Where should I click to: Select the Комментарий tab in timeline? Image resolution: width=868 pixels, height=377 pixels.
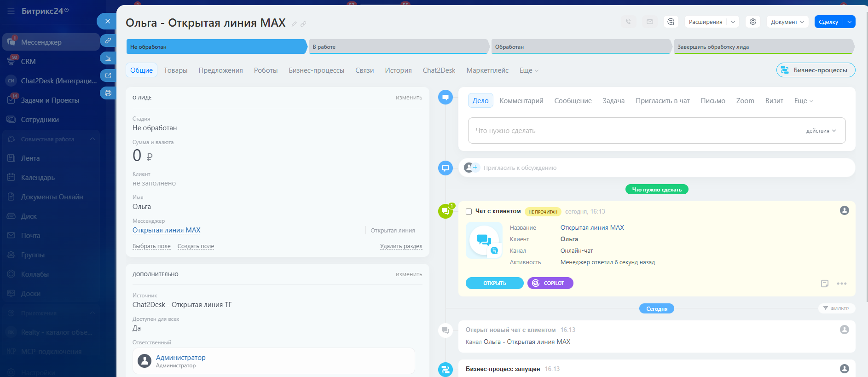click(x=521, y=101)
